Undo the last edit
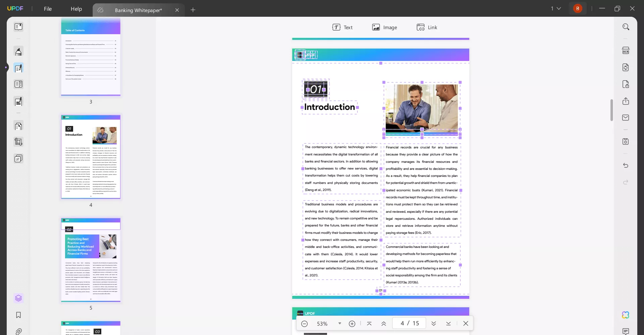Screen dimensions: 644x335 [626, 165]
